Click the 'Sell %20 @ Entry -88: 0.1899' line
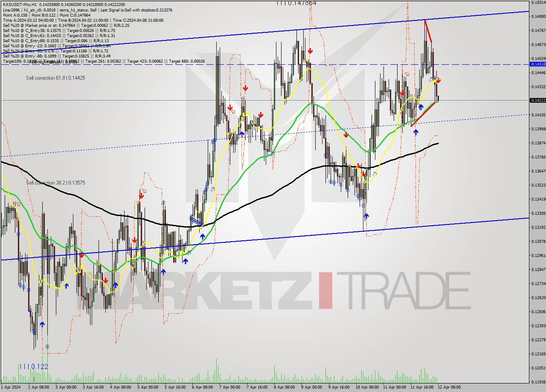This screenshot has width=546, height=392. point(57,56)
